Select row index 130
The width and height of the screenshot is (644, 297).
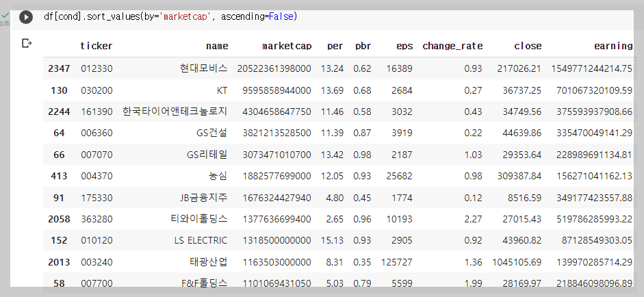point(59,90)
